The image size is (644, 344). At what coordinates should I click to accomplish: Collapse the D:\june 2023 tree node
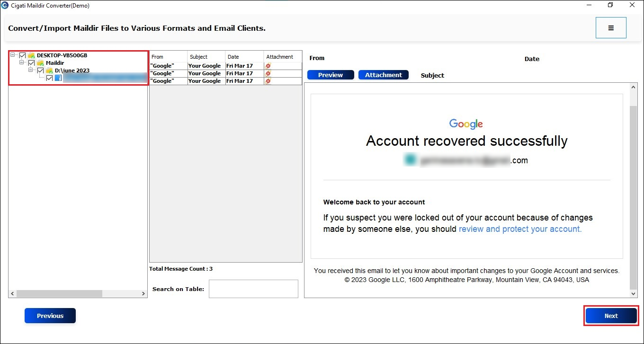(31, 70)
